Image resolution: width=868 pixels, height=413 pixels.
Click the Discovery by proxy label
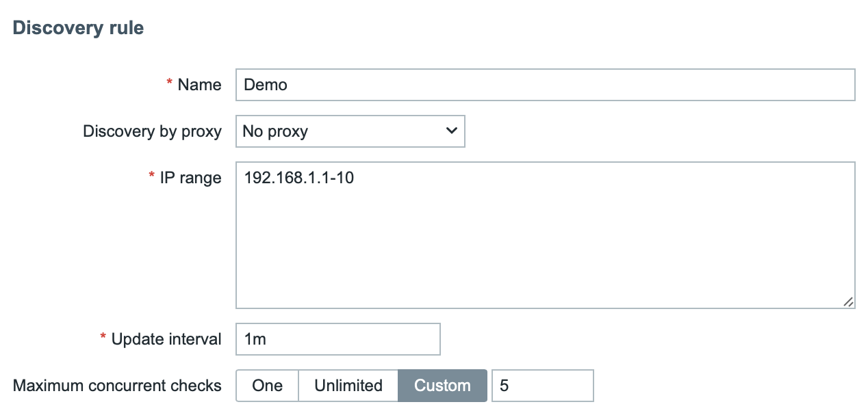pos(152,131)
